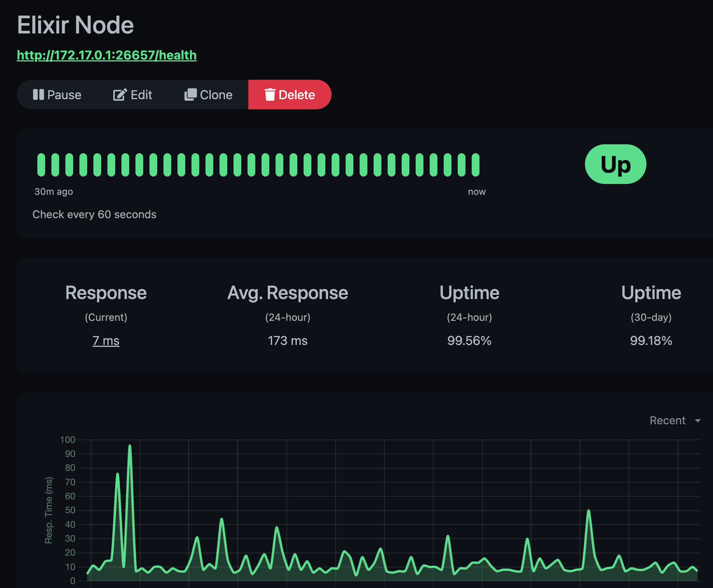Click the 'Check every 60 seconds' text

pos(94,215)
